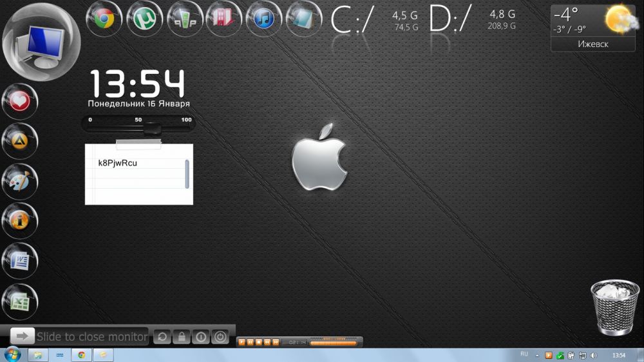Open the blue notebook bubble icon

303,19
